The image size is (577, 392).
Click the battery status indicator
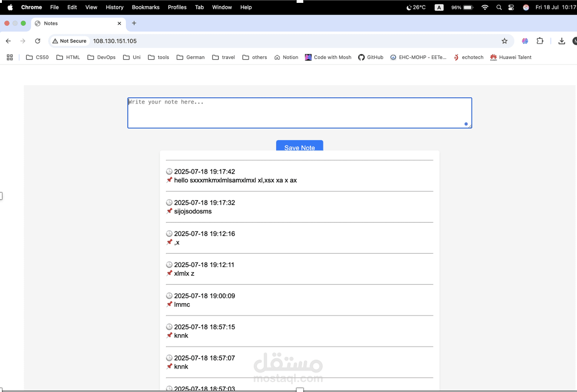[462, 7]
